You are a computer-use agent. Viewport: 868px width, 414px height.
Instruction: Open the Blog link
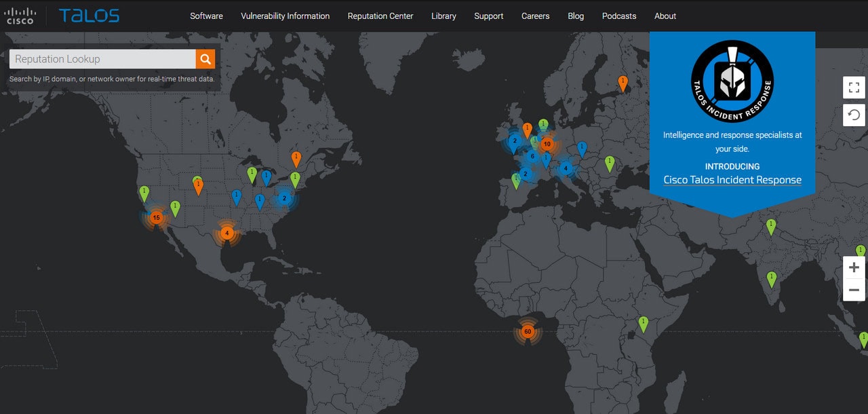pos(576,16)
